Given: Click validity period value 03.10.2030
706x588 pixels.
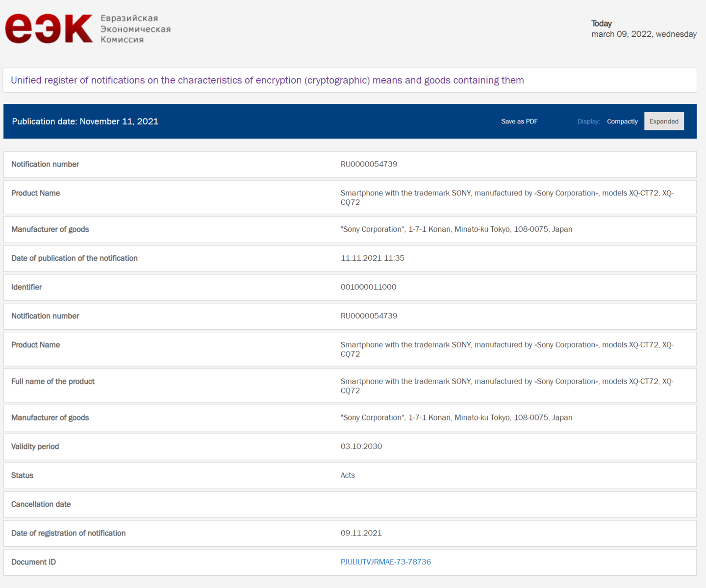Looking at the screenshot, I should coord(361,446).
